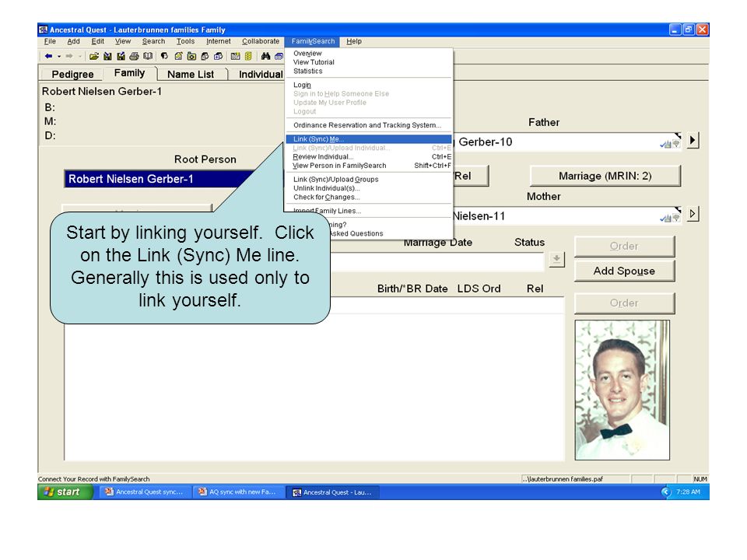Screen dimensions: 747x560
Task: Click the camera scrapbook icon
Action: click(191, 56)
